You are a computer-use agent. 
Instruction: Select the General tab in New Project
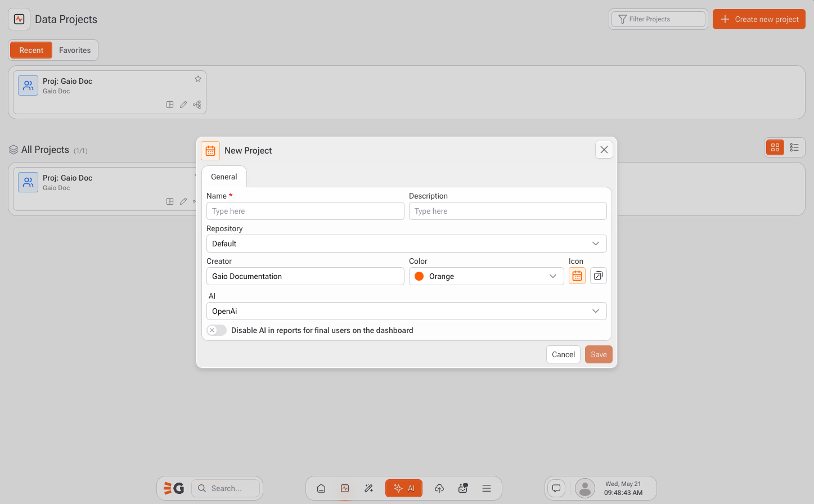(x=224, y=177)
